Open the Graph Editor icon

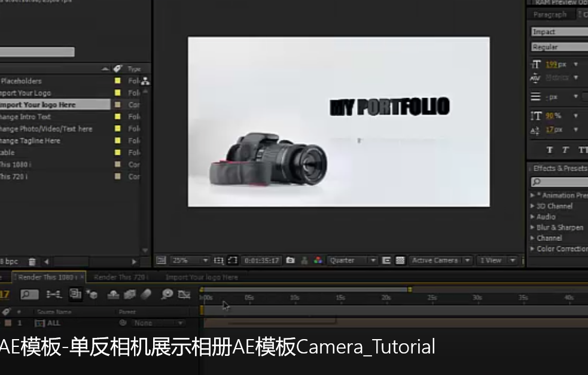pyautogui.click(x=184, y=294)
